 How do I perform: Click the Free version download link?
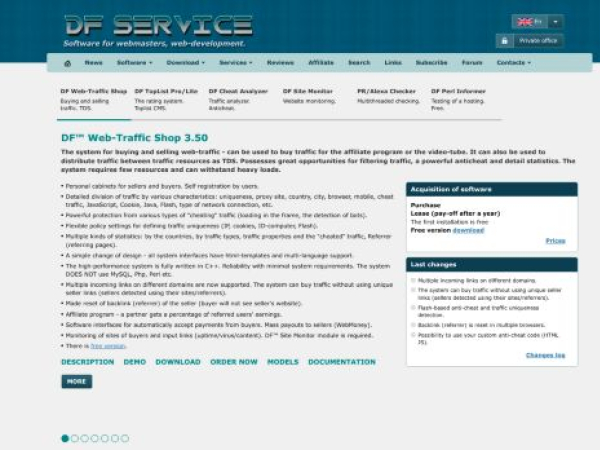(x=468, y=230)
